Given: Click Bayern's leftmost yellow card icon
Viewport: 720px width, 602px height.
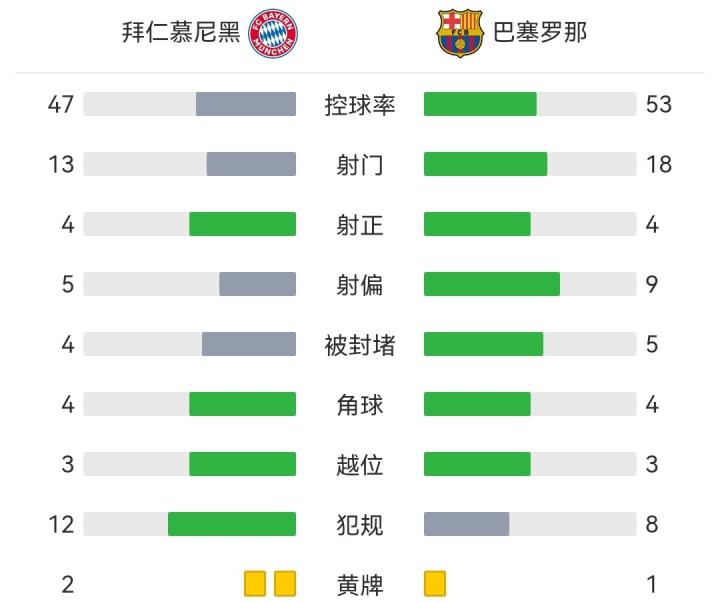Looking at the screenshot, I should tap(254, 583).
